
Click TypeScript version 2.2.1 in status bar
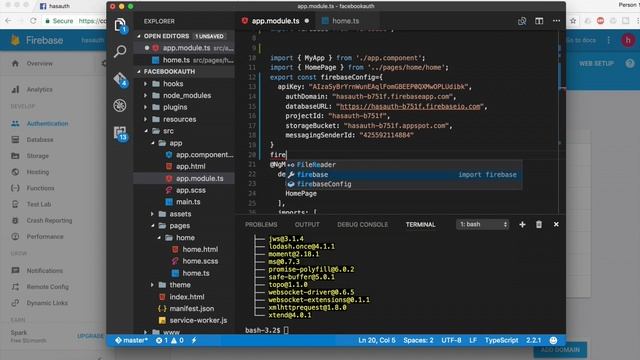coord(533,340)
